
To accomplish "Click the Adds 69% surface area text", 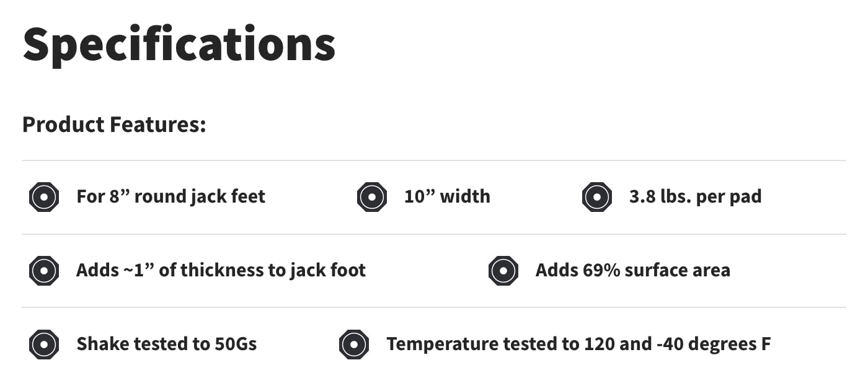I will [632, 270].
